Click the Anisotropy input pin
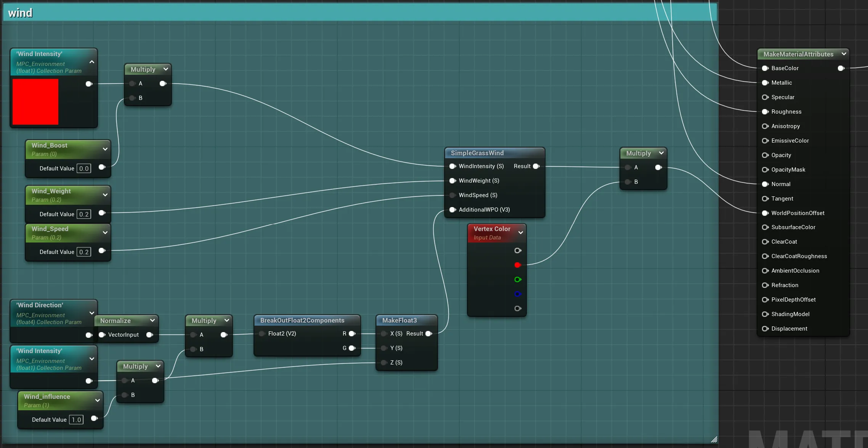The width and height of the screenshot is (868, 448). [x=765, y=126]
